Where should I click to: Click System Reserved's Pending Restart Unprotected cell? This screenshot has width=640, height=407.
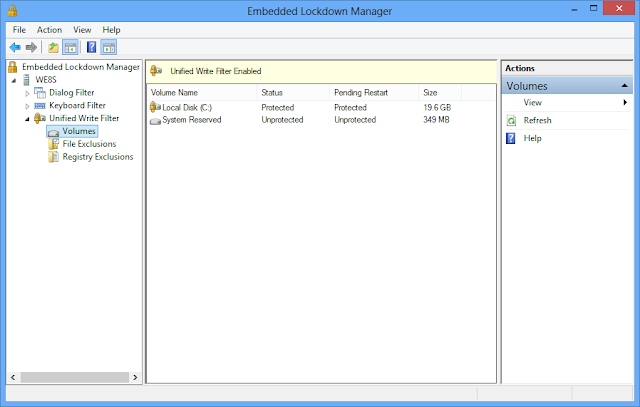coord(355,120)
